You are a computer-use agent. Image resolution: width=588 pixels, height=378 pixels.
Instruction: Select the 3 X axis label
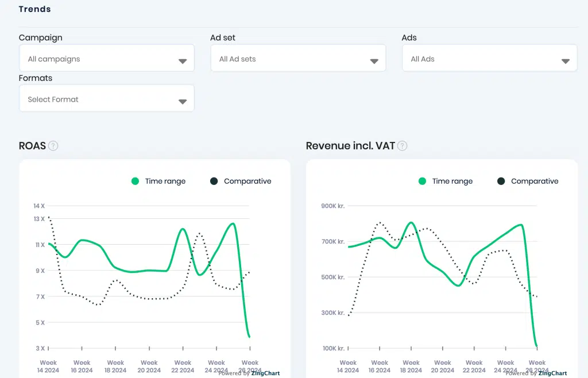point(40,348)
